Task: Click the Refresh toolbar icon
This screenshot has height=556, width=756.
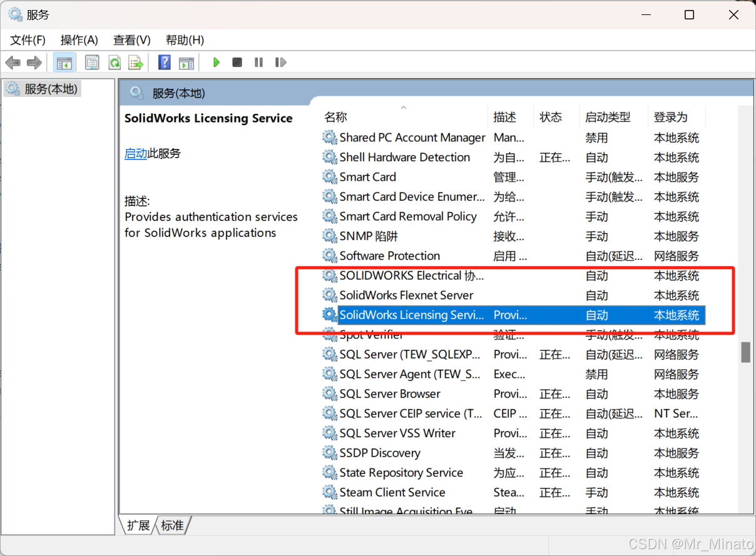Action: (x=114, y=63)
